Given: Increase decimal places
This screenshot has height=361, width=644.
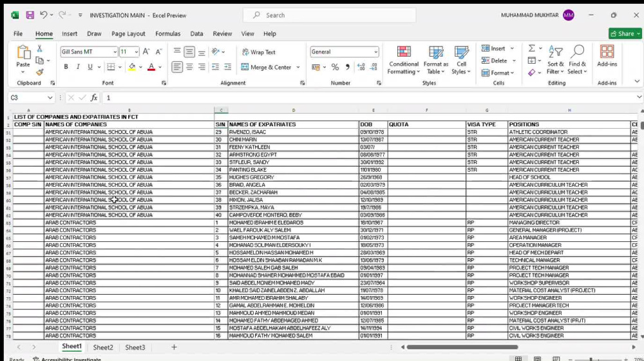Looking at the screenshot, I should click(x=361, y=67).
